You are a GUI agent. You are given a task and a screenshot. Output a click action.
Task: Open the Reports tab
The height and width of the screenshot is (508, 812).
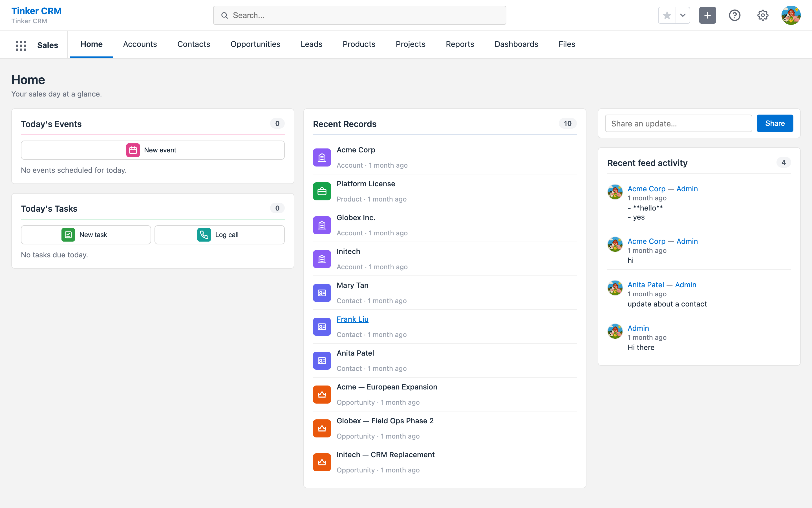point(460,44)
